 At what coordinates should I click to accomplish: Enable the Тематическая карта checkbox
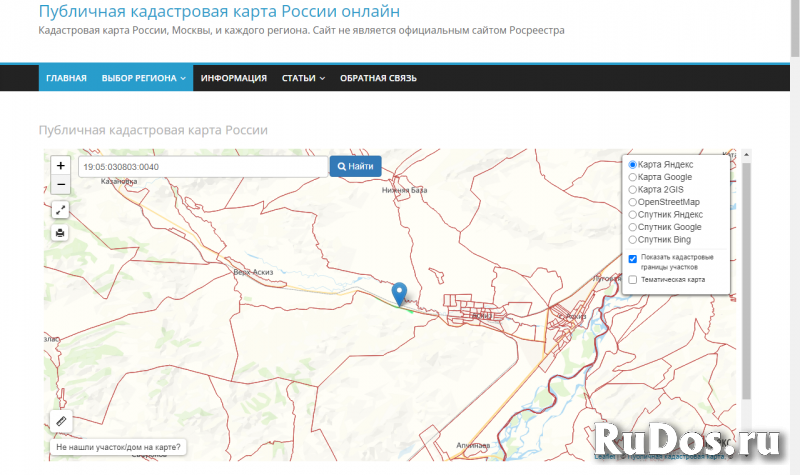click(x=633, y=280)
